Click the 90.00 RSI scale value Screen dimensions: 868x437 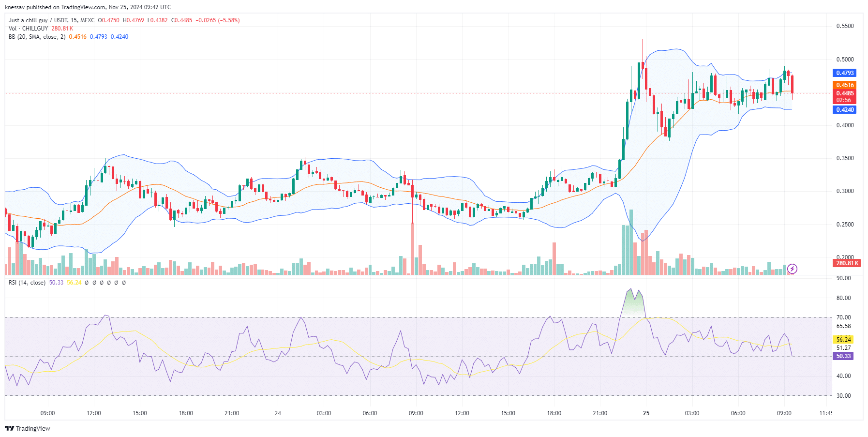point(843,278)
